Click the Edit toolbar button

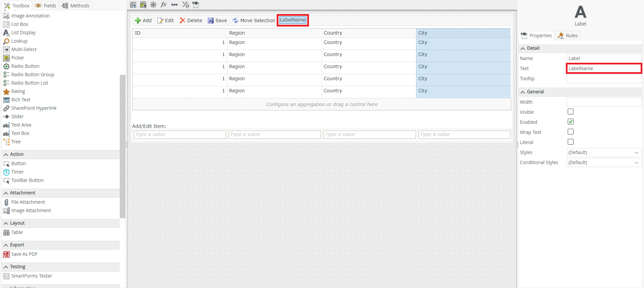[166, 20]
